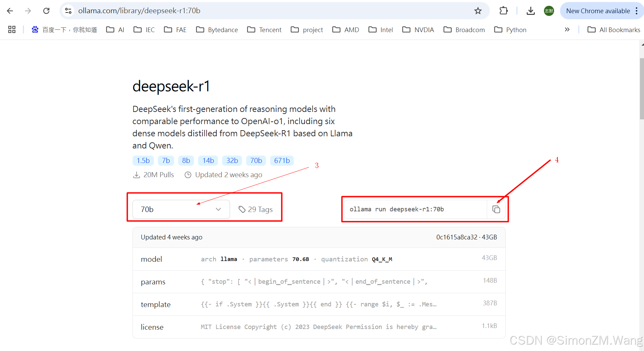Show more bookmarks with double chevron
The width and height of the screenshot is (644, 351).
[567, 30]
